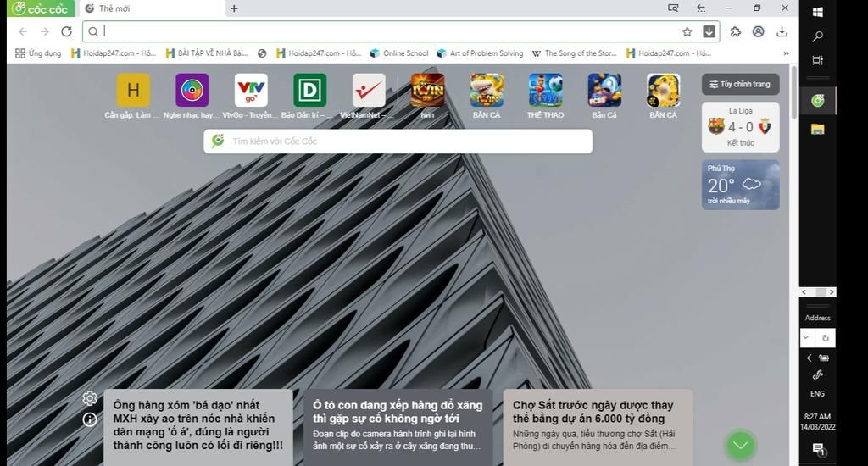Go back to previous page
The height and width of the screenshot is (466, 868).
coord(23,31)
